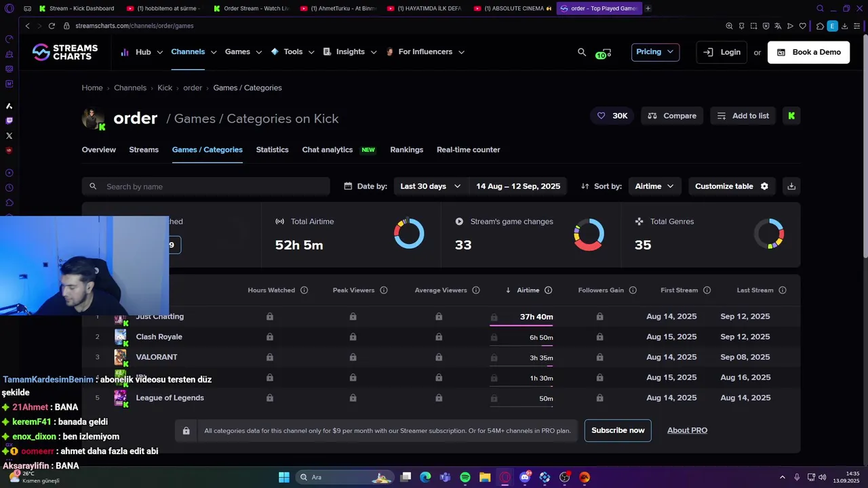Open the date range 14 Aug – 12 Sep picker
Image resolution: width=868 pixels, height=488 pixels.
tap(518, 186)
